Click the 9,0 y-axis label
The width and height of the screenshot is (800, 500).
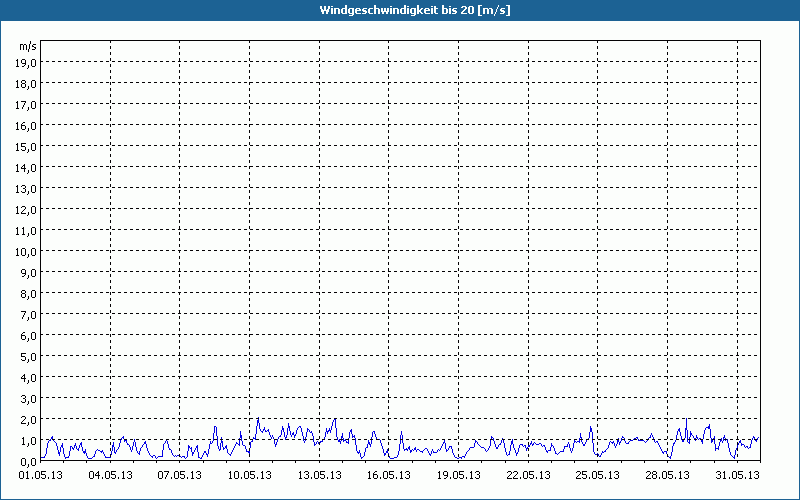(28, 273)
